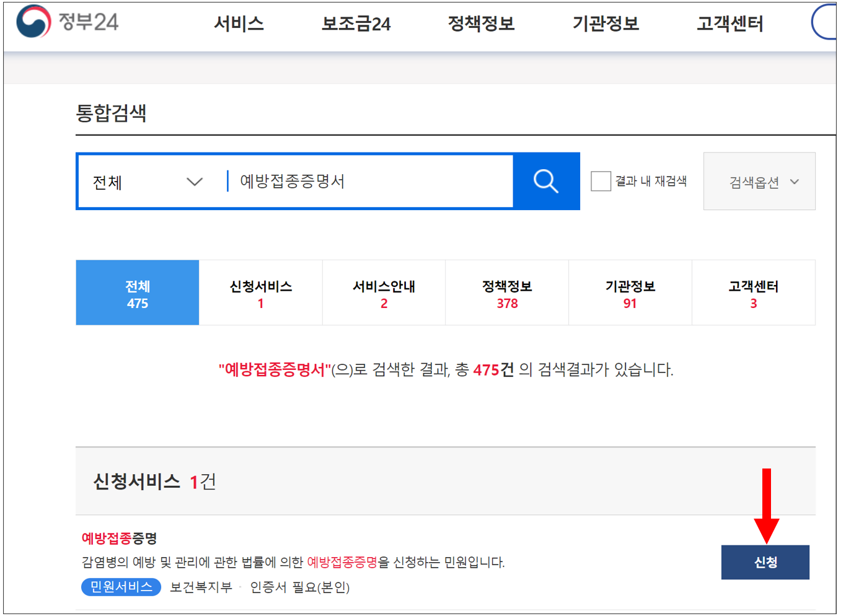
Task: Click the 민원서비스 badge
Action: (121, 587)
